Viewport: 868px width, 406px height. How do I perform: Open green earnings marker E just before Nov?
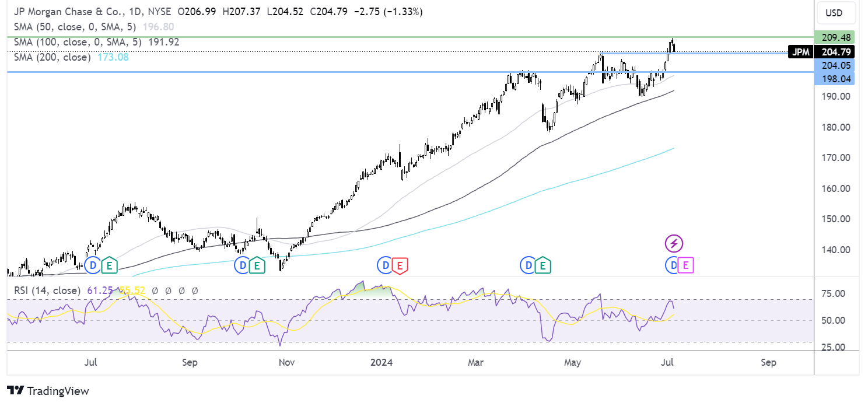257,266
